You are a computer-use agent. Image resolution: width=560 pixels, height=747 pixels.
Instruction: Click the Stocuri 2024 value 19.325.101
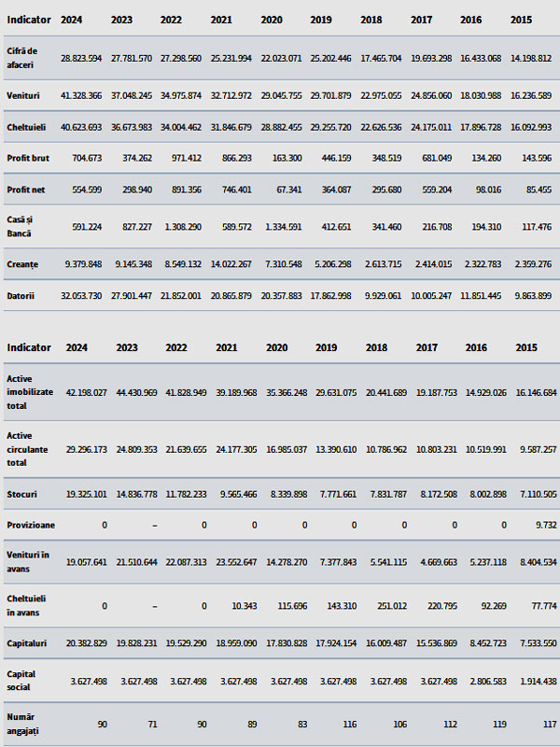[x=86, y=495]
